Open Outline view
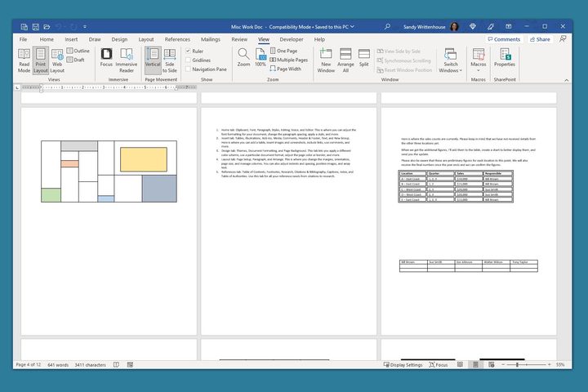 [x=78, y=51]
